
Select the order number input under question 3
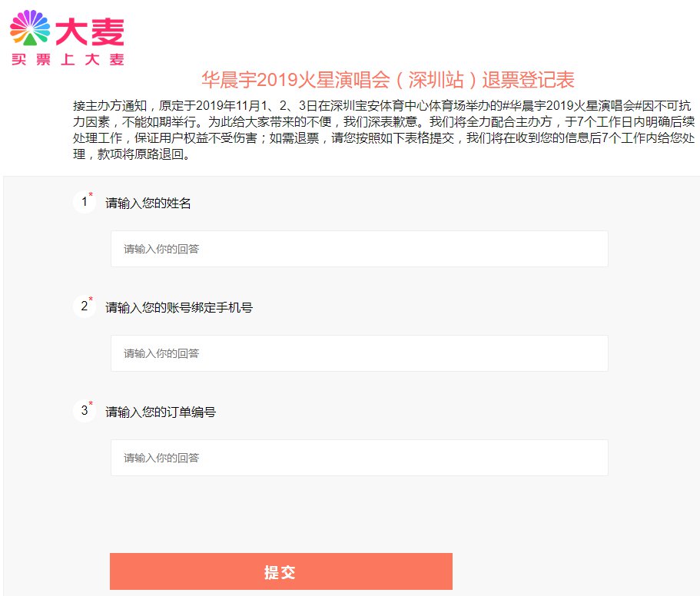(359, 458)
